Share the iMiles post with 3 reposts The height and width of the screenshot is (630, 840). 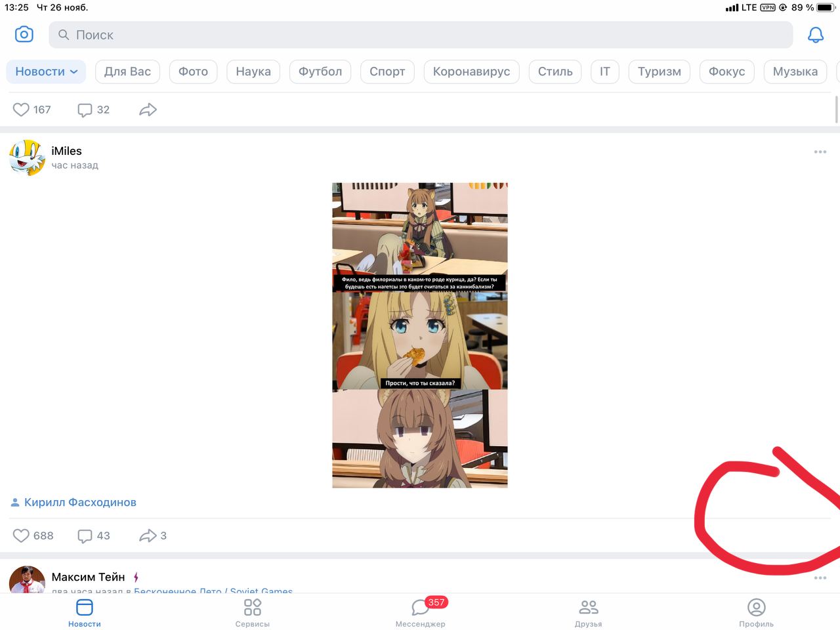pos(153,535)
